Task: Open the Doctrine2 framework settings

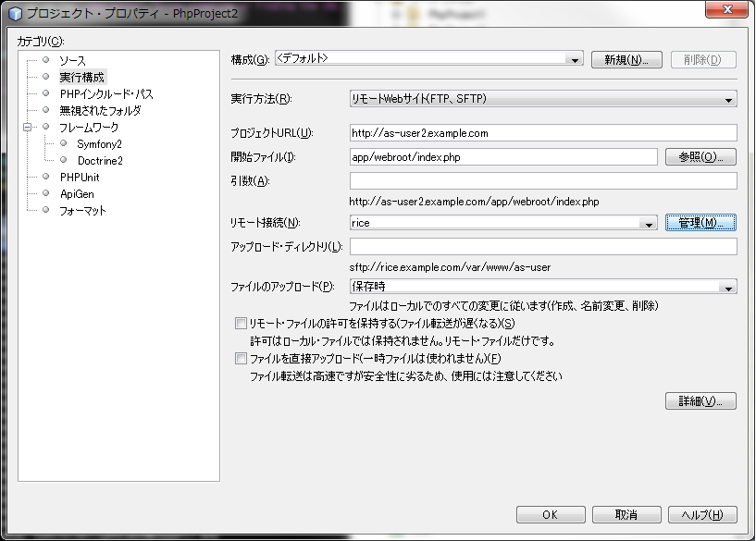Action: [x=100, y=160]
